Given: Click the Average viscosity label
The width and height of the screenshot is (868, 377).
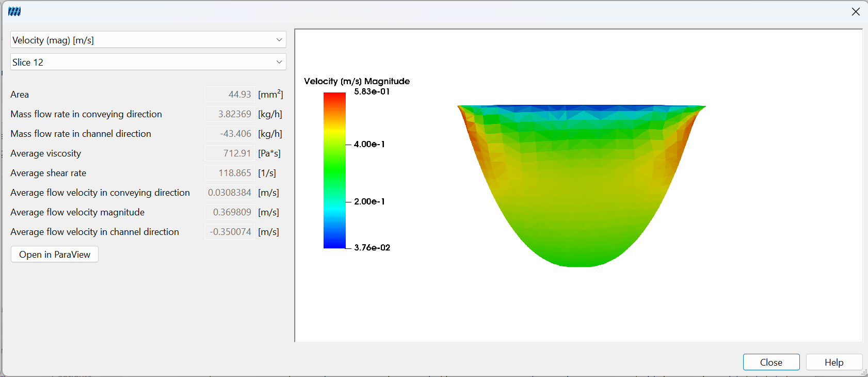Looking at the screenshot, I should [45, 153].
